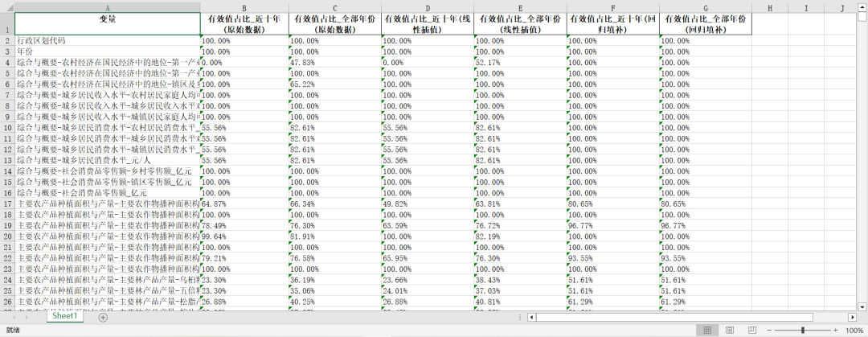Select cell '65.22%' in column C

point(335,84)
